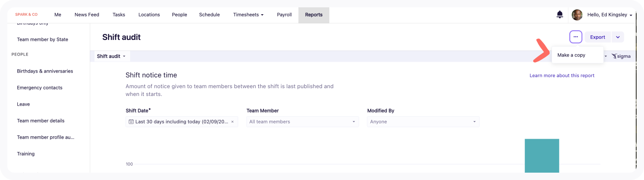
Task: Click the PEOPLE section header in sidebar
Action: tap(20, 54)
